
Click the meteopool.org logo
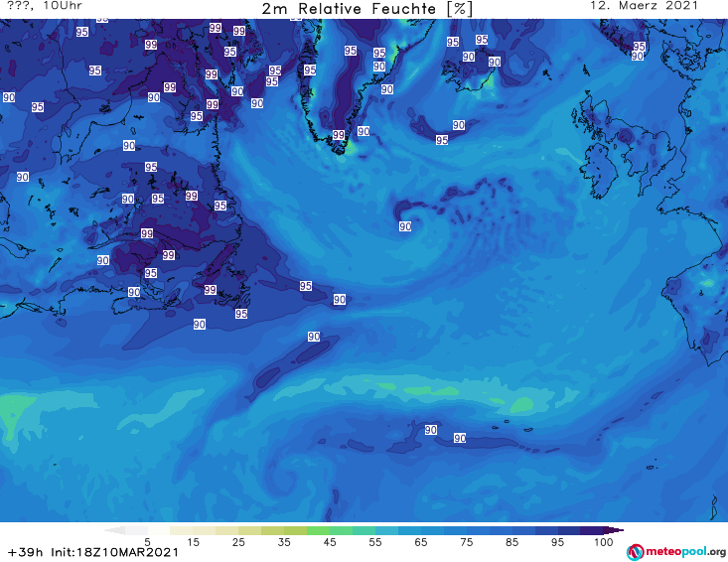click(x=676, y=552)
